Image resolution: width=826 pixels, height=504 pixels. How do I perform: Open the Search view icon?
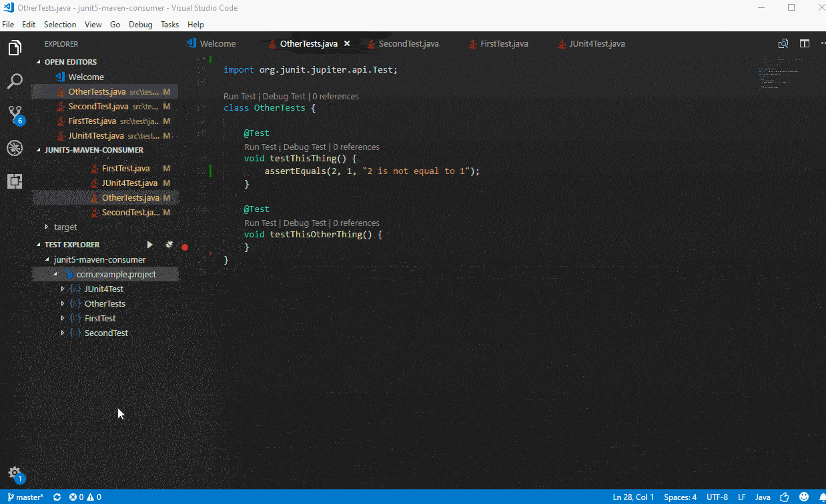15,81
